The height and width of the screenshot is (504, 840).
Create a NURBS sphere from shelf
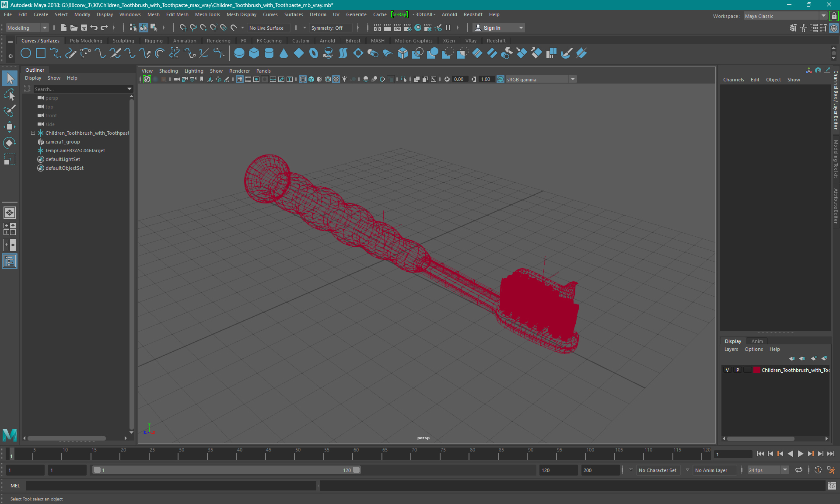tap(239, 53)
